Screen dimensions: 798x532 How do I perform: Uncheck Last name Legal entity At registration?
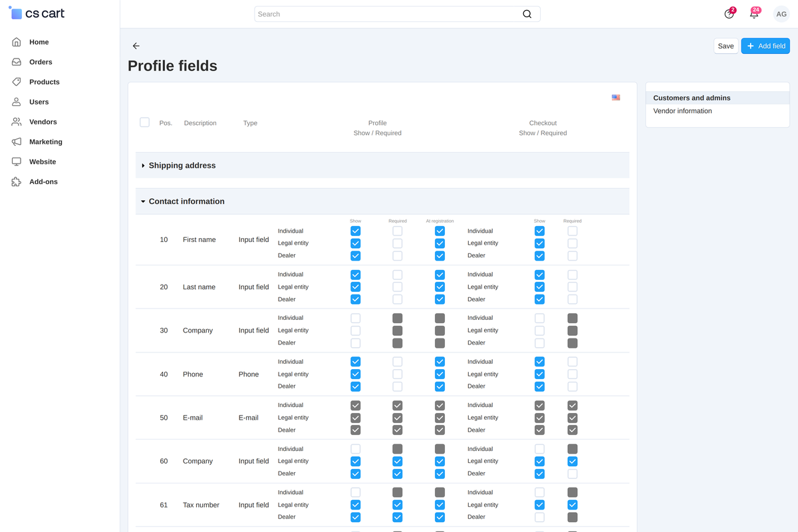pos(440,287)
